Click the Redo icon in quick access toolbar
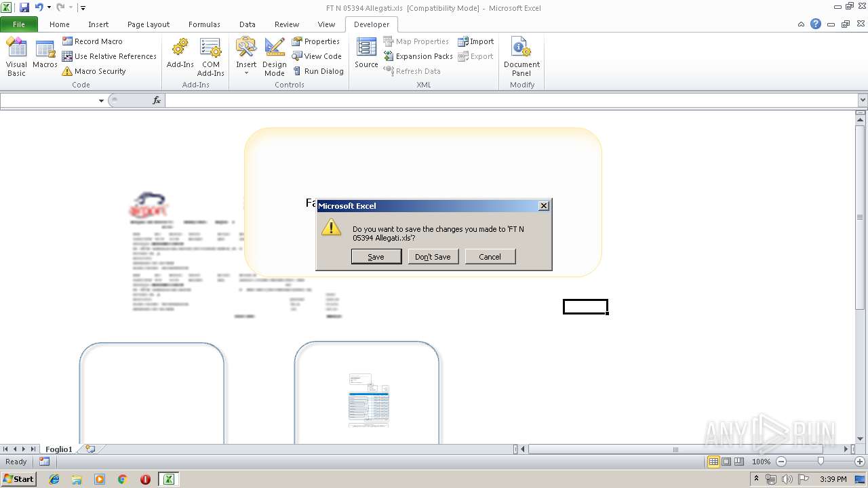This screenshot has height=488, width=868. [60, 7]
